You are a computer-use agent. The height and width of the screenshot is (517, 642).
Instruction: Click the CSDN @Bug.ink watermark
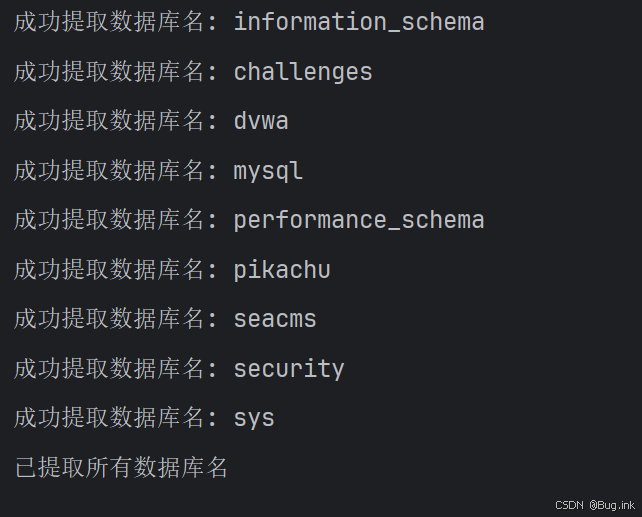595,505
